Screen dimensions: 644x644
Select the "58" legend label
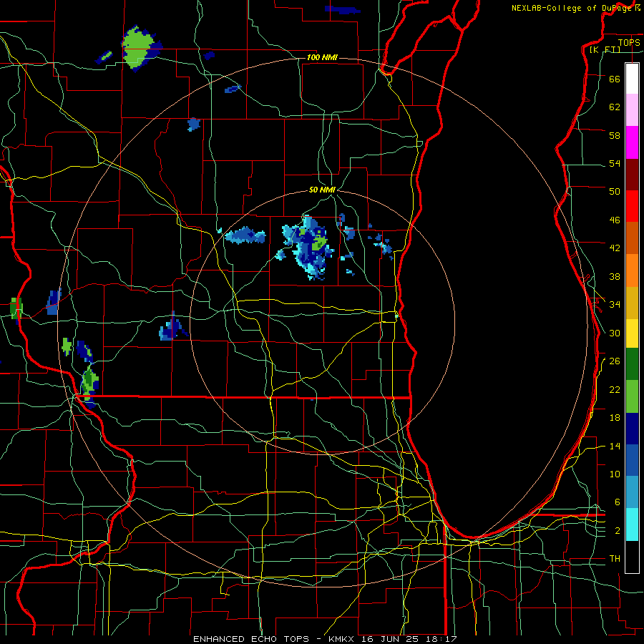(x=615, y=135)
